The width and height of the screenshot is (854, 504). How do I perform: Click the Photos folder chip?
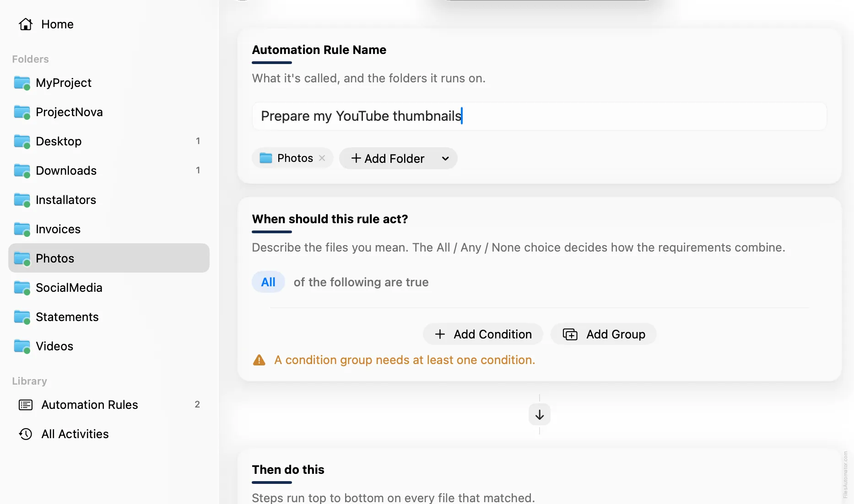click(x=292, y=158)
